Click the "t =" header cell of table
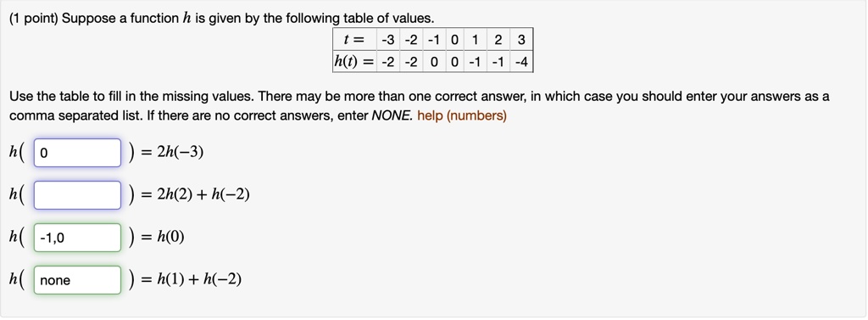Screen dimensions: 868x320 point(354,40)
